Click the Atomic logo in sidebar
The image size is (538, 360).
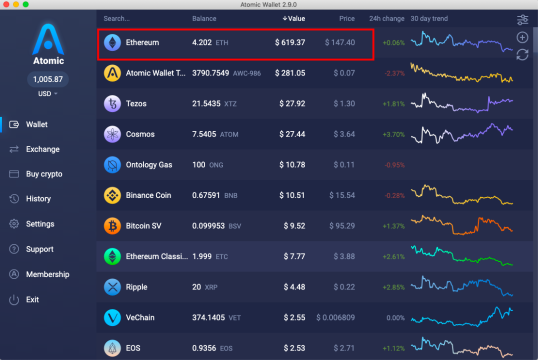(x=48, y=44)
